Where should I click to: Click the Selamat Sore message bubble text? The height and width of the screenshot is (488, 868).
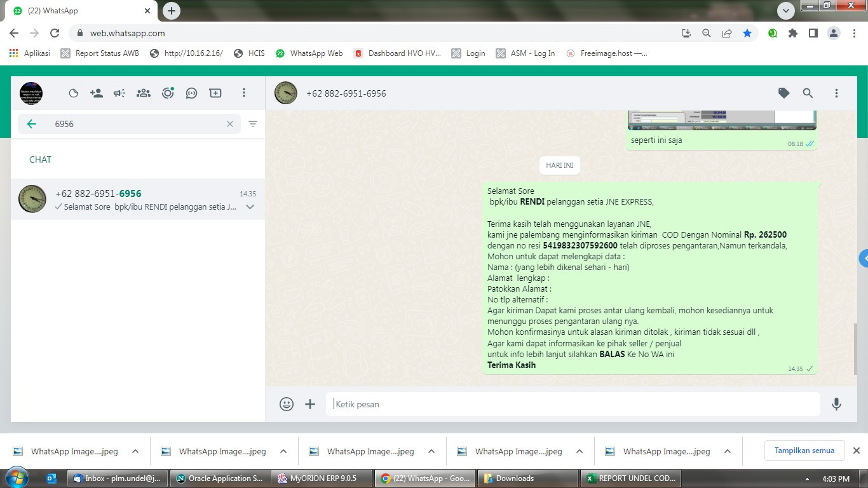click(x=650, y=278)
